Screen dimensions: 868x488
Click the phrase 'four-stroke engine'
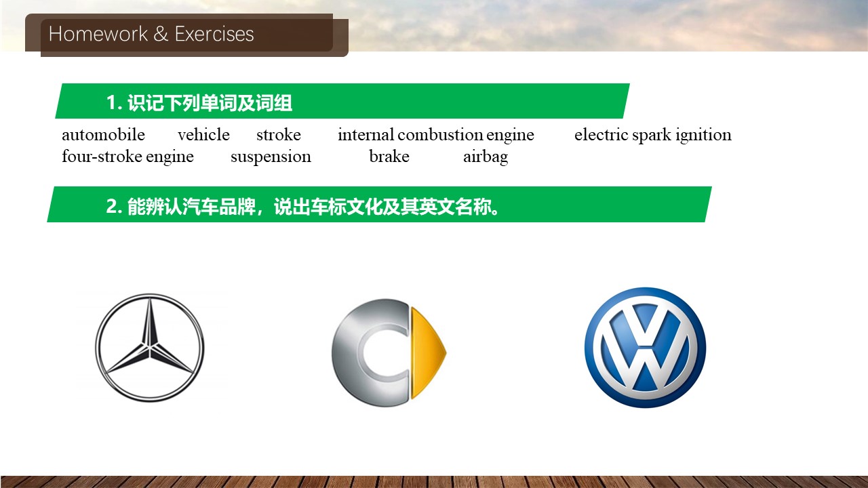point(127,157)
